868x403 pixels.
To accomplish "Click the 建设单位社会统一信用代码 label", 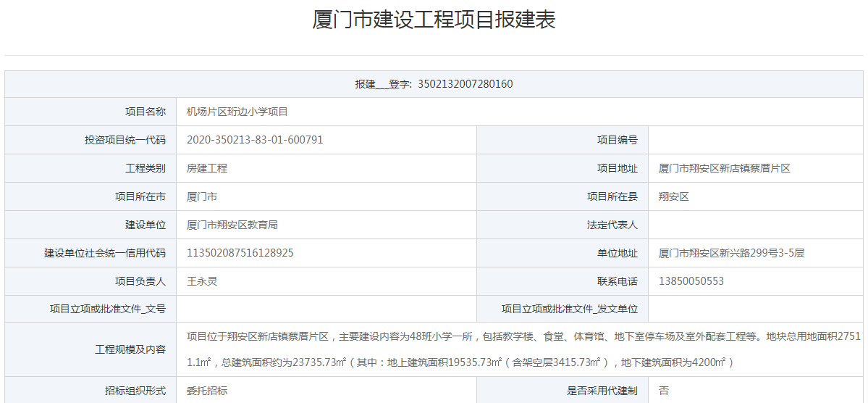I will (105, 254).
